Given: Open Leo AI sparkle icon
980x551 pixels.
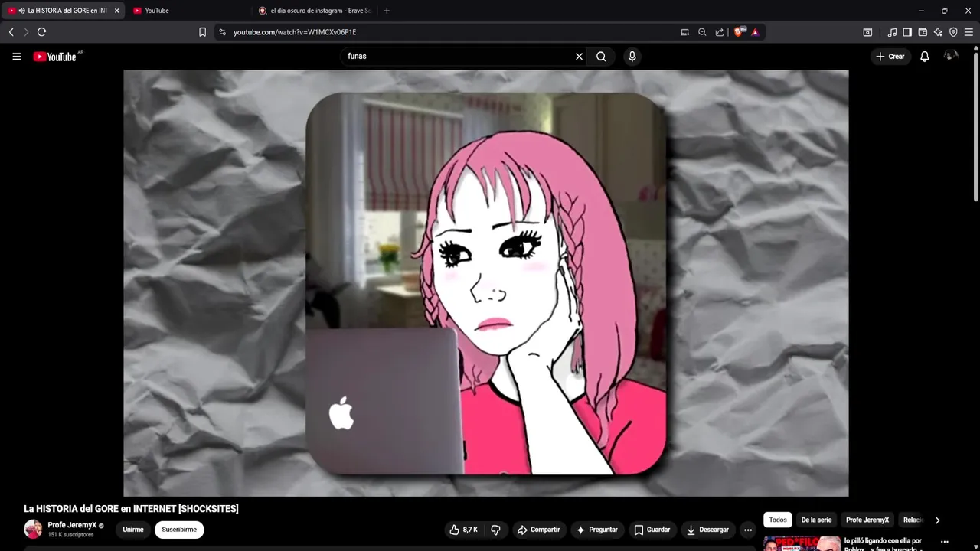Looking at the screenshot, I should (938, 32).
